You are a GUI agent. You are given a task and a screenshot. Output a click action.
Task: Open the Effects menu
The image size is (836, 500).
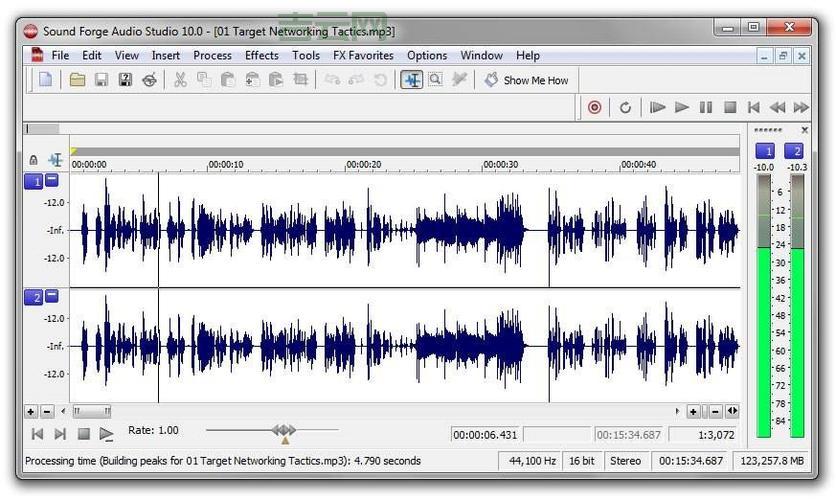262,56
